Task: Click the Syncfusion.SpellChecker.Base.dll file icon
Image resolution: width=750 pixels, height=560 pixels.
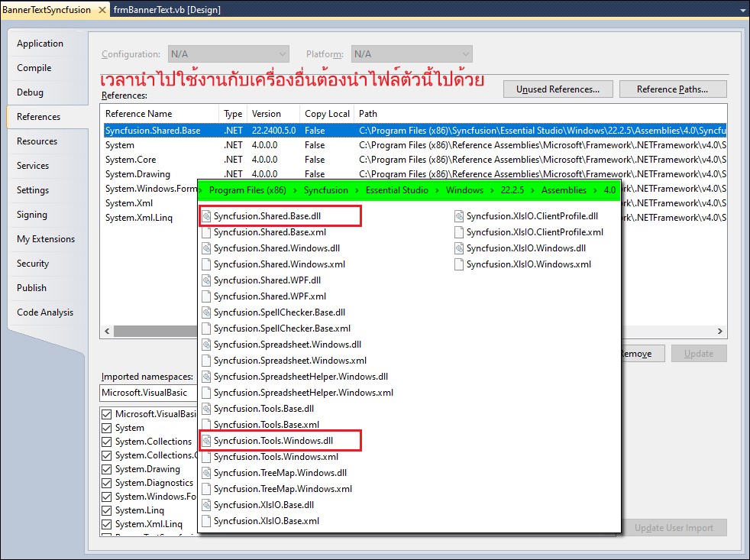Action: 206,312
